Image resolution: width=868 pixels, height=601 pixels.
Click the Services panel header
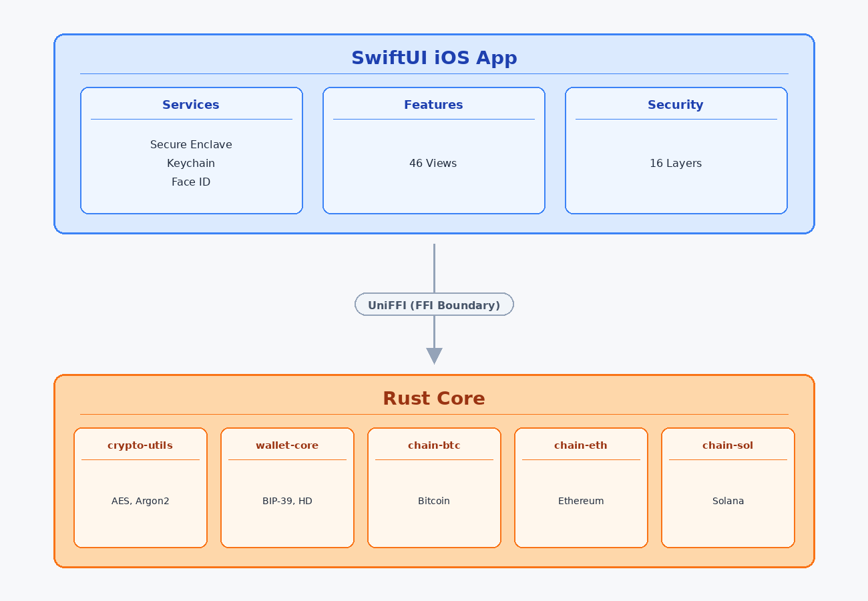191,105
